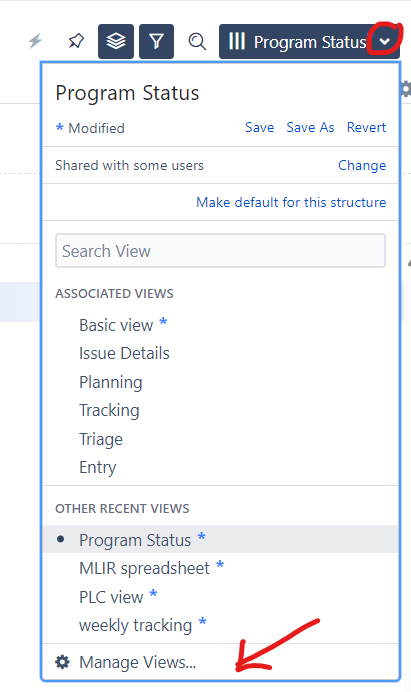This screenshot has width=411, height=692.
Task: Focus the Search View field
Action: pos(220,251)
